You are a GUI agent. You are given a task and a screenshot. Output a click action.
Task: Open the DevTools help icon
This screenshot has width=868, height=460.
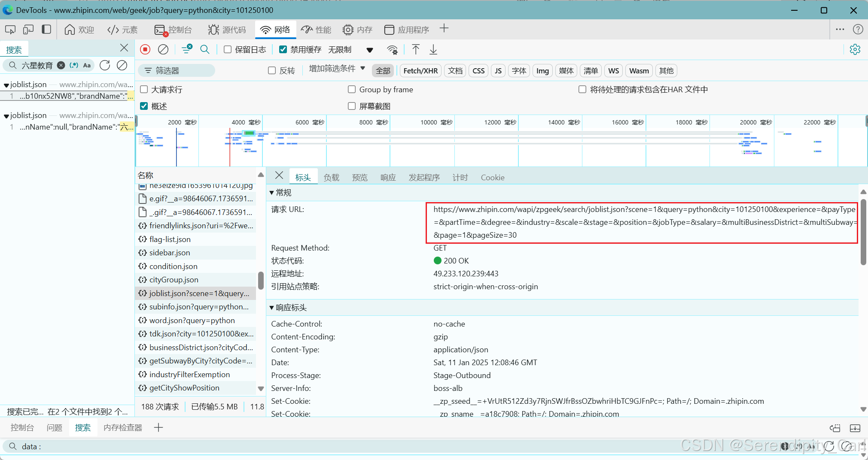pos(858,29)
